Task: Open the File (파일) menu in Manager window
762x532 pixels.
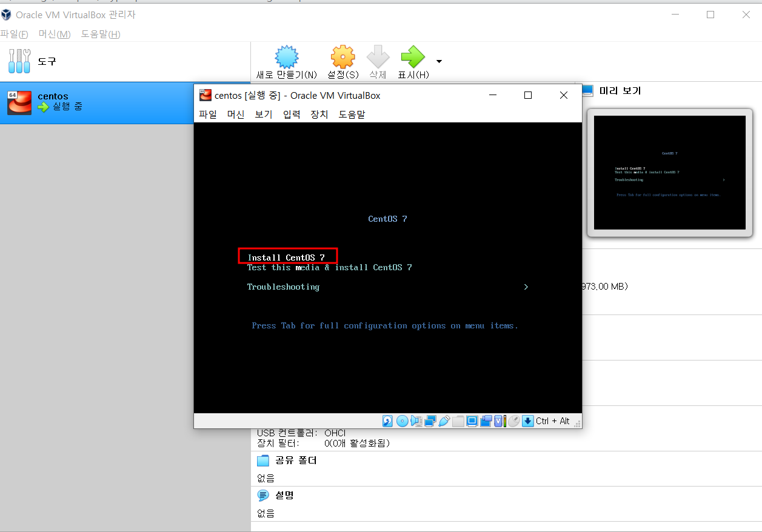Action: click(x=14, y=34)
